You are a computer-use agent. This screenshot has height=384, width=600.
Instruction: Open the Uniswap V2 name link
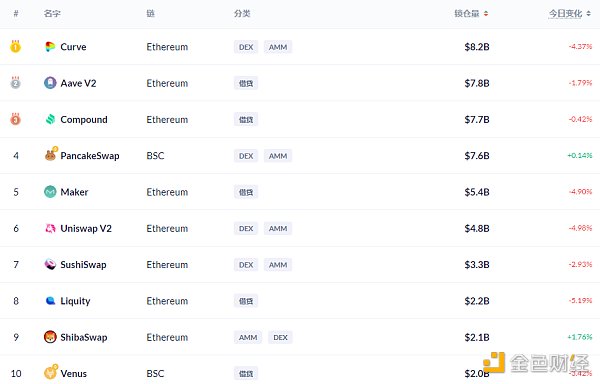pos(86,228)
